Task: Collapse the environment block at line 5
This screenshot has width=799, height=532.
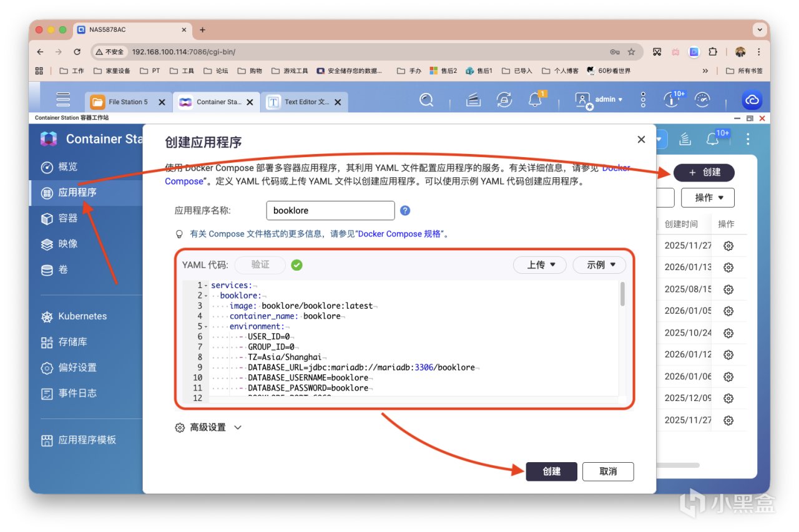Action: (206, 327)
